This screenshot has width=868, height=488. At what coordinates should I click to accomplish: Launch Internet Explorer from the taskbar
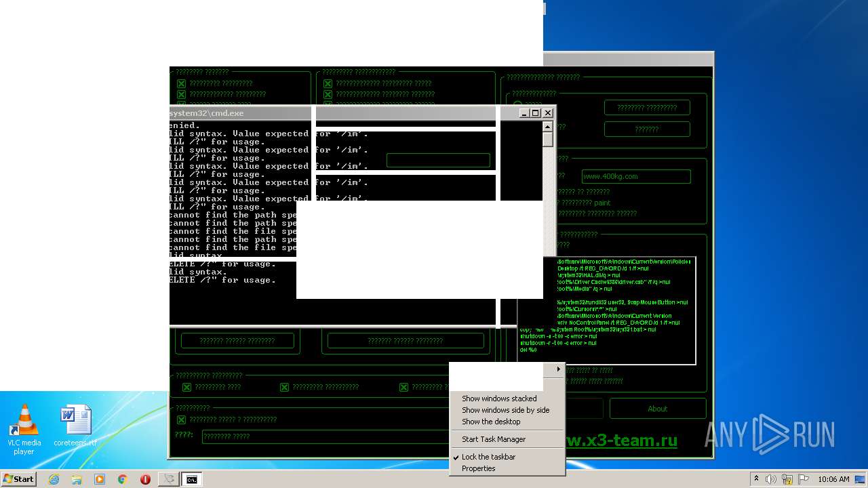[x=54, y=479]
